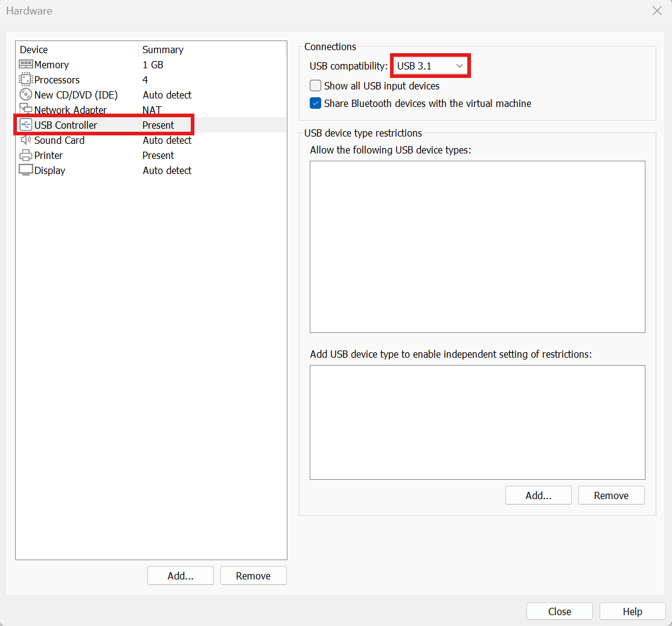The height and width of the screenshot is (626, 672).
Task: Select the Network Adapter icon
Action: pyautogui.click(x=26, y=109)
